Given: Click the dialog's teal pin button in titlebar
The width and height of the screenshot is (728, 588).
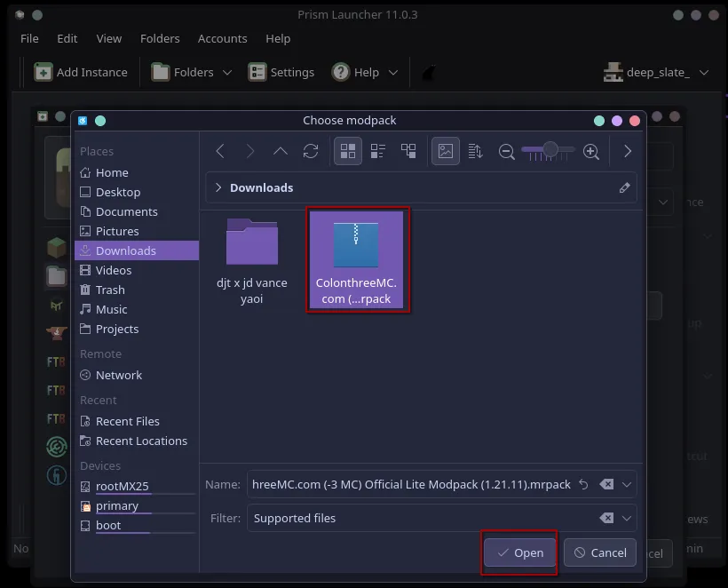Looking at the screenshot, I should [100, 121].
